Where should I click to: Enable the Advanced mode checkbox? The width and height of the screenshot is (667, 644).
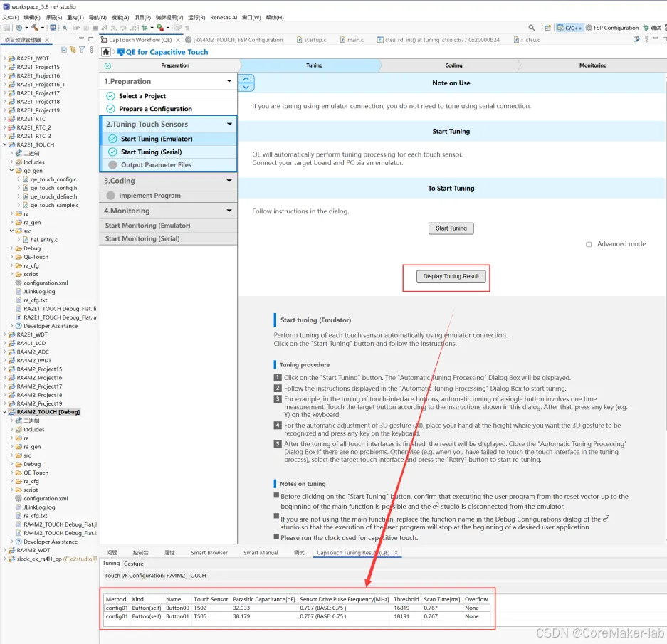[589, 244]
